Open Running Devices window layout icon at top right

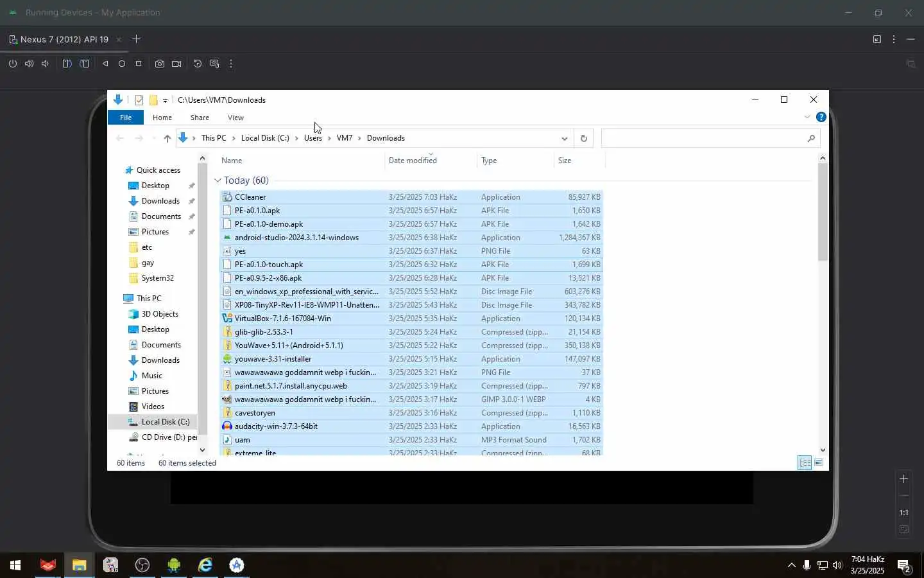pos(877,39)
